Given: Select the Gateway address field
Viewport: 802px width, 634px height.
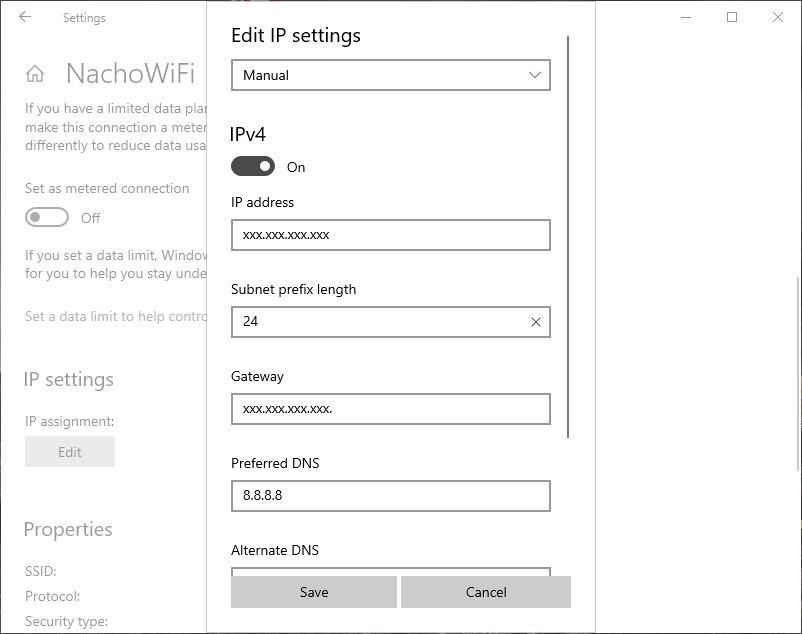Looking at the screenshot, I should tap(390, 409).
